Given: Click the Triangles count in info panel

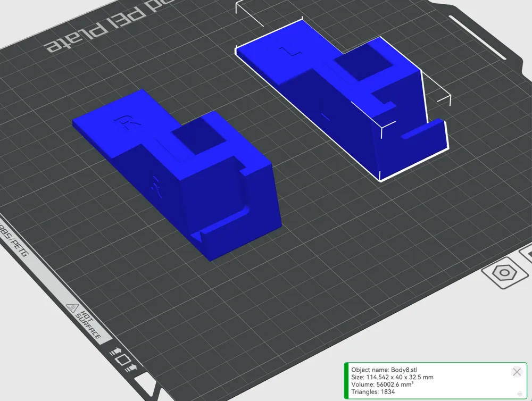Looking at the screenshot, I should tap(373, 392).
